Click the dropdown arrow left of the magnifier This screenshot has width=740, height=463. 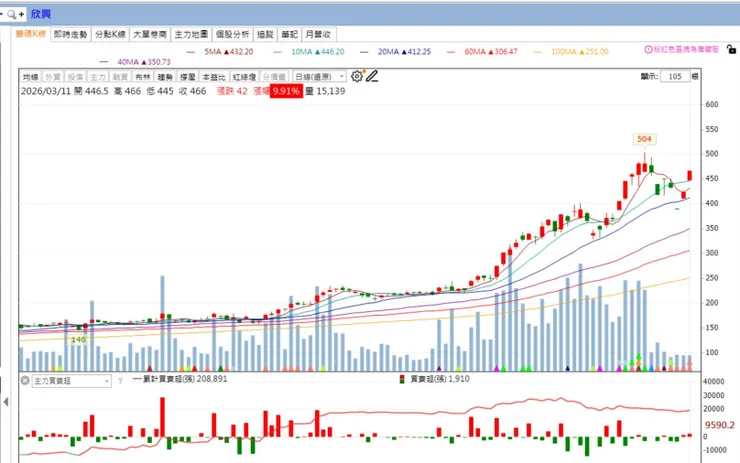click(x=1, y=15)
